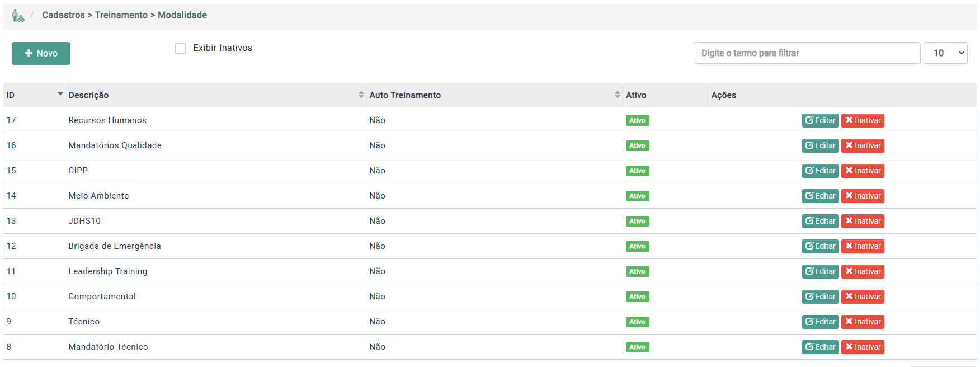980x367 pixels.
Task: Inactivate the Comportamental row
Action: point(862,297)
